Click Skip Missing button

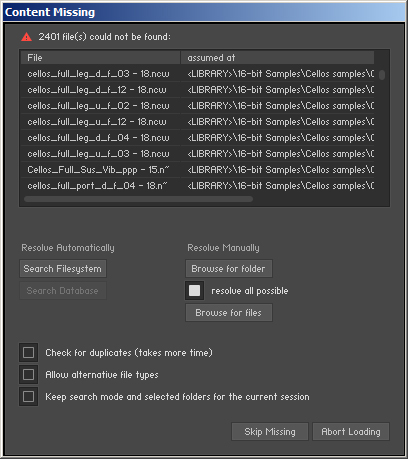(x=270, y=432)
